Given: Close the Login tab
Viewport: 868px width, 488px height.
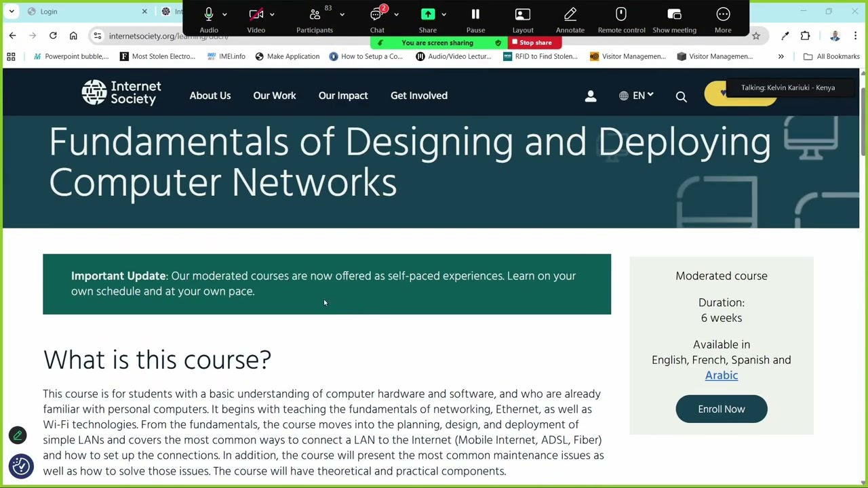Looking at the screenshot, I should tap(144, 12).
